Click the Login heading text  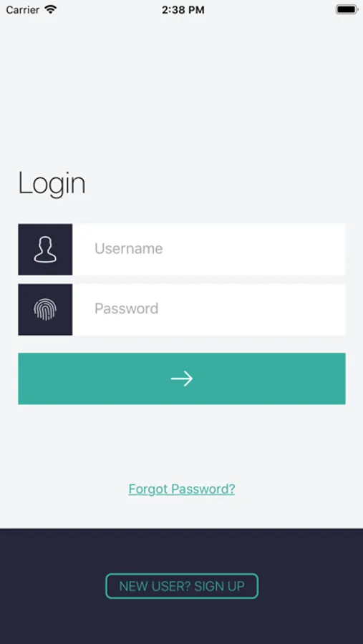(52, 184)
